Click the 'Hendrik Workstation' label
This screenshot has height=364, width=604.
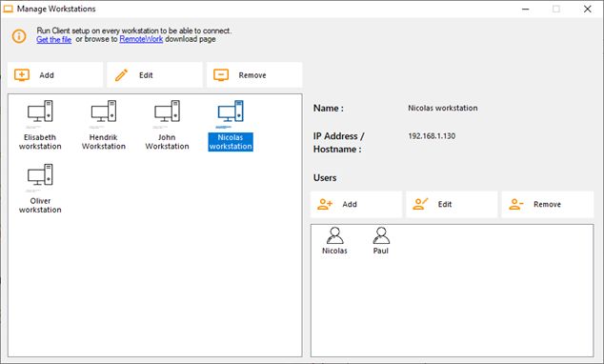104,142
